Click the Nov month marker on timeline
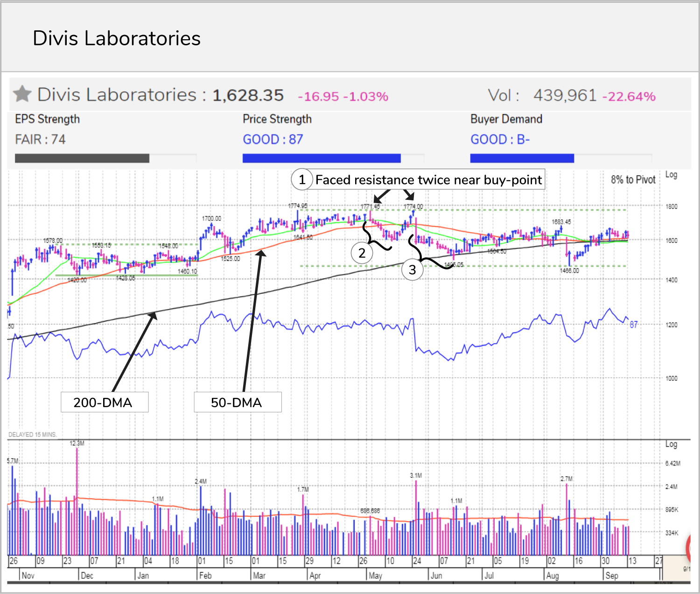 (28, 575)
